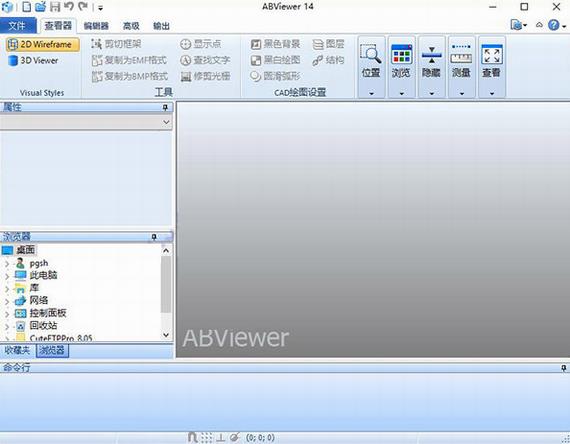Collapse the ribbon with the caret icon
The width and height of the screenshot is (570, 444).
[539, 25]
